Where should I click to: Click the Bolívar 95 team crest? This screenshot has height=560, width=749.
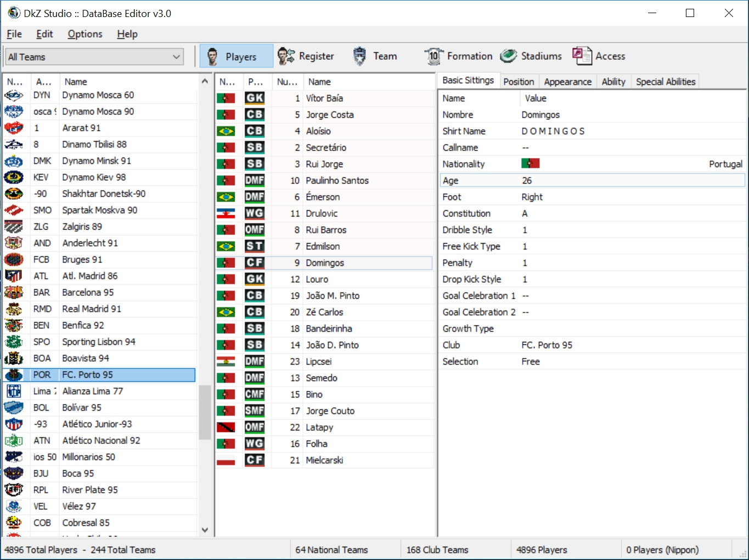(x=14, y=408)
